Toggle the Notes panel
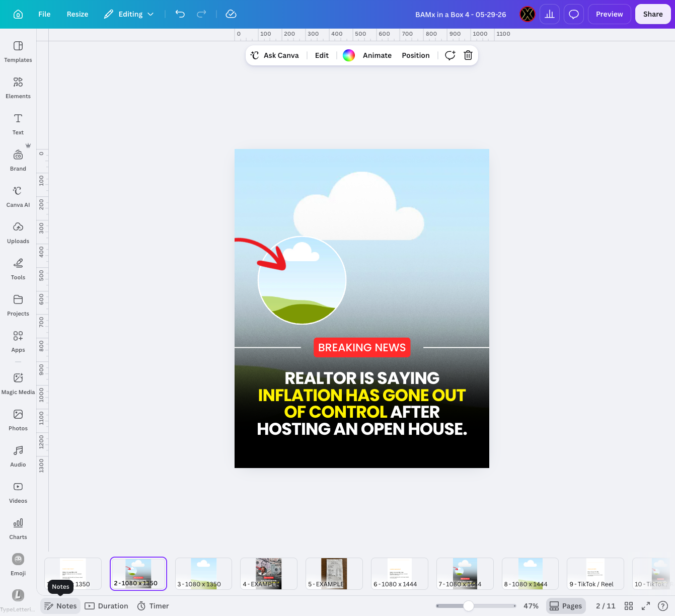 coord(60,606)
